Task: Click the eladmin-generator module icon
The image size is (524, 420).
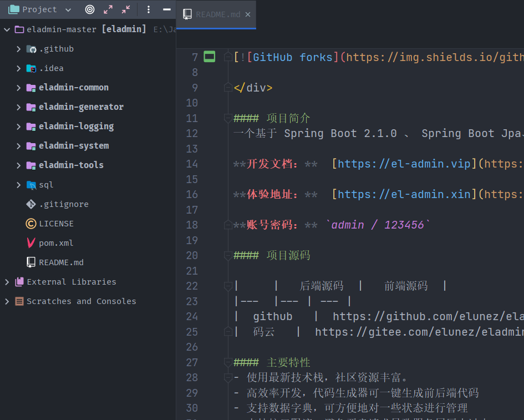Action: 31,107
